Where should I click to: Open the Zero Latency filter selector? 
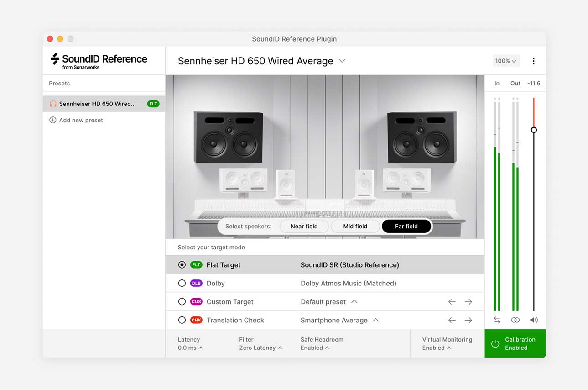pos(259,348)
